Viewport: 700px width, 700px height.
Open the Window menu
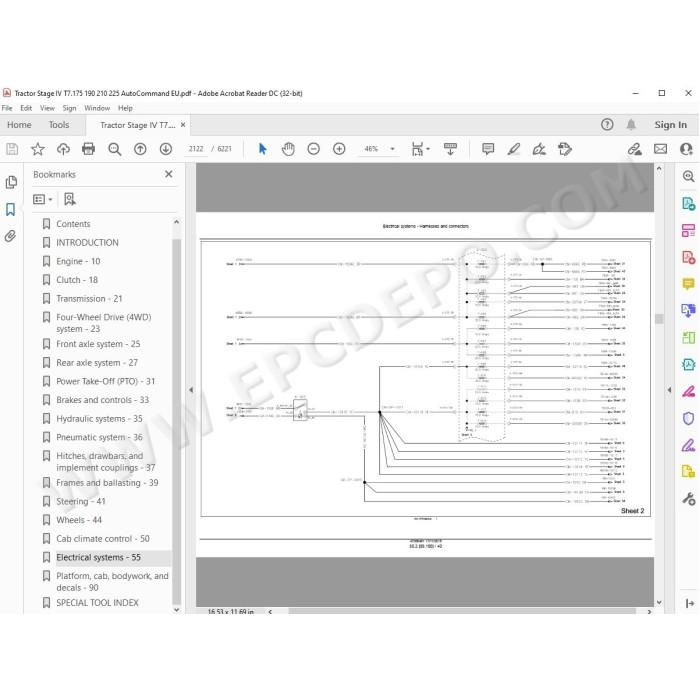(x=97, y=108)
